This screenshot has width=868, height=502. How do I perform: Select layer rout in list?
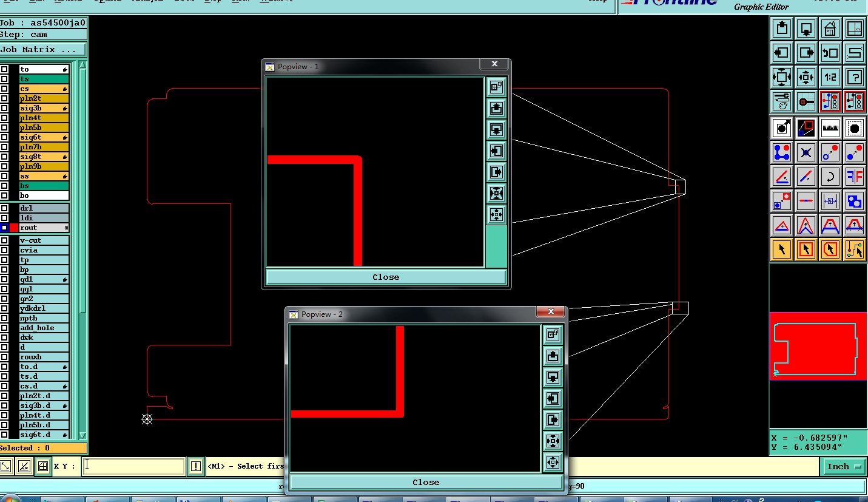click(x=44, y=228)
